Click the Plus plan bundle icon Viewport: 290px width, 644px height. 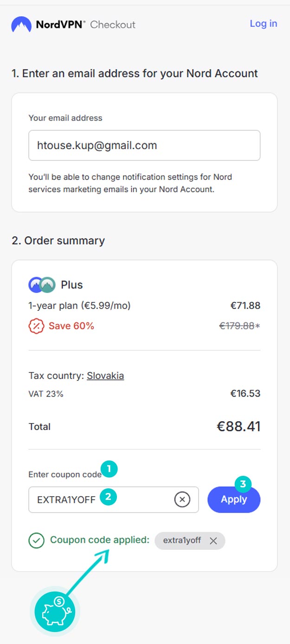[42, 284]
